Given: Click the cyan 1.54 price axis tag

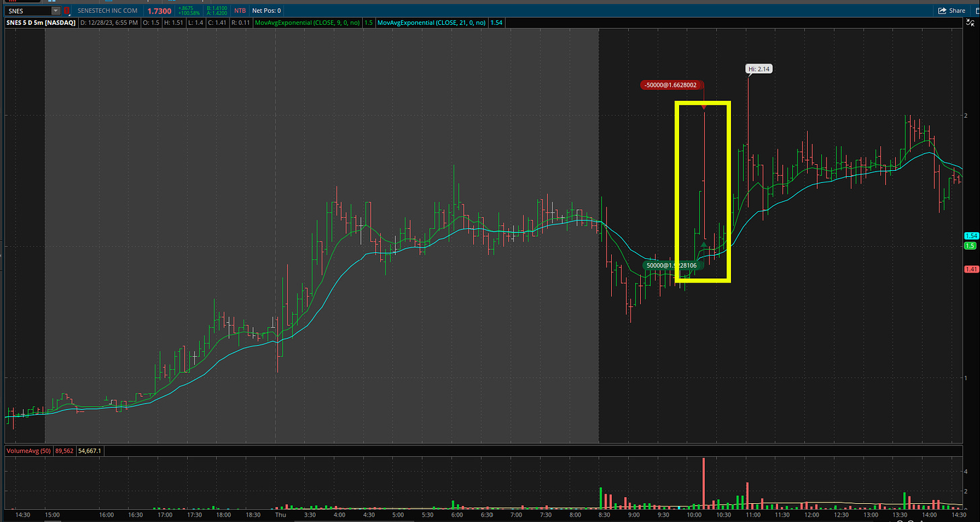Looking at the screenshot, I should click(x=971, y=236).
